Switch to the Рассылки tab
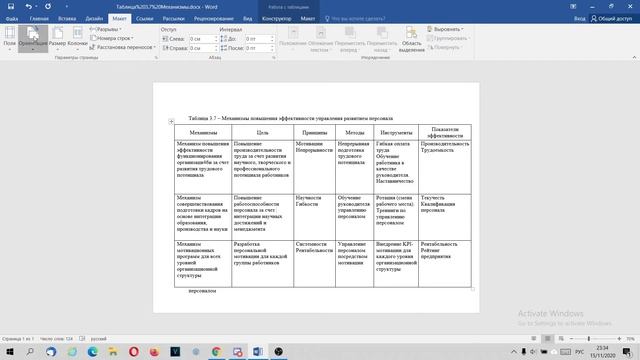Viewport: 640px width, 360px height. 173,19
